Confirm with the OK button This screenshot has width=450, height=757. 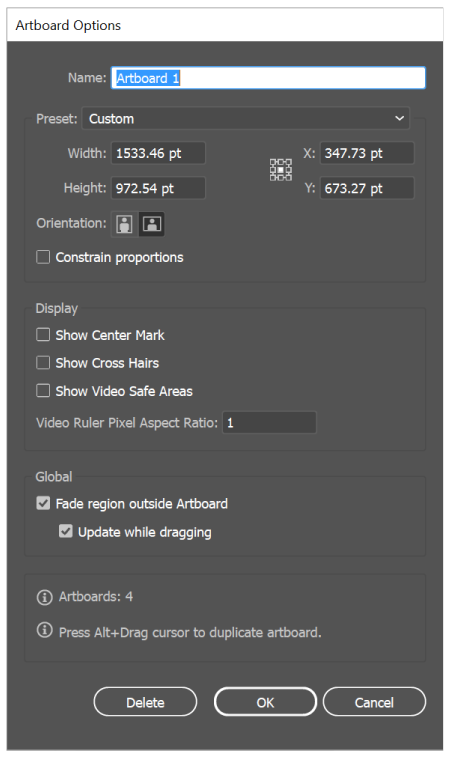point(265,702)
